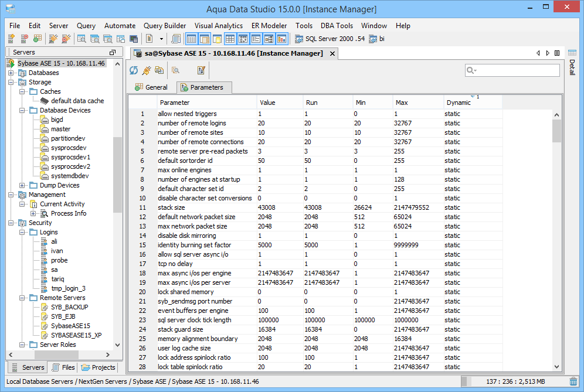
Task: Click the Query Analyzer lightning icon in main toolbar
Action: tap(53, 39)
